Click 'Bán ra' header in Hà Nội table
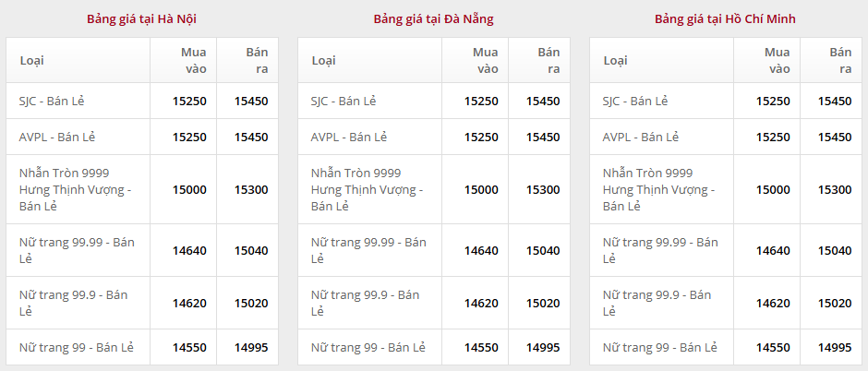This screenshot has height=371, width=868. tap(257, 60)
